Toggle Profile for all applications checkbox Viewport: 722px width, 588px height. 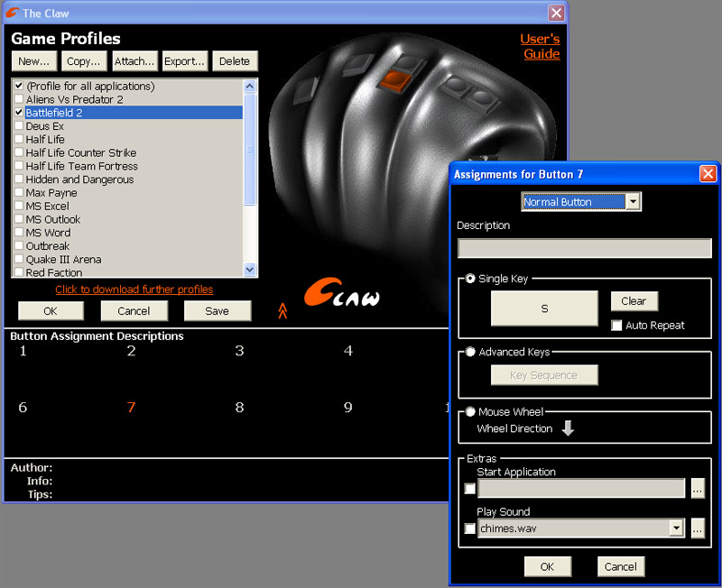[19, 86]
